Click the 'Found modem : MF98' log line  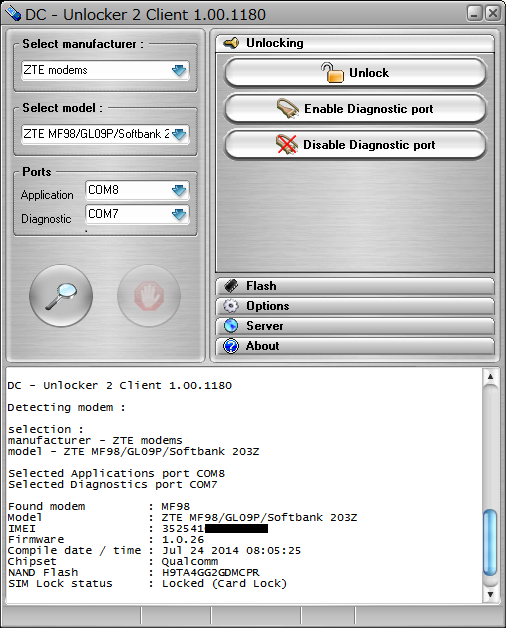click(x=99, y=507)
